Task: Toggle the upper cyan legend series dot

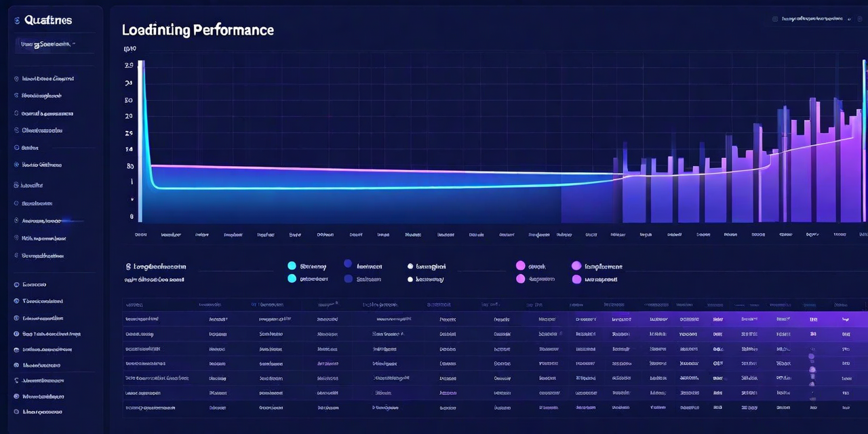Action: pyautogui.click(x=292, y=266)
